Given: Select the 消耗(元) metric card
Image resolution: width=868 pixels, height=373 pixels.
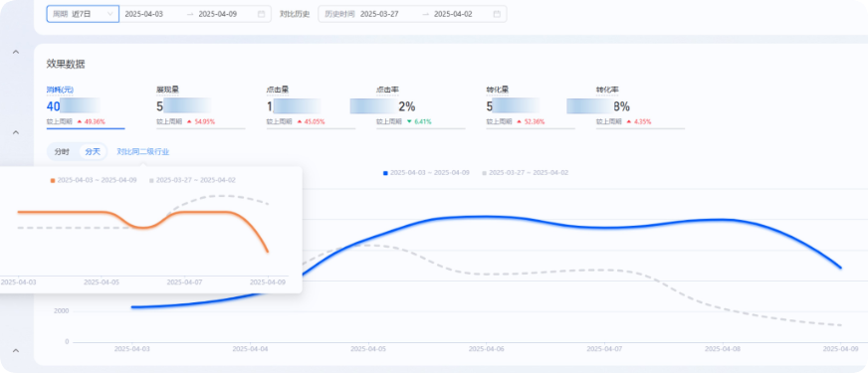Looking at the screenshot, I should (86, 106).
